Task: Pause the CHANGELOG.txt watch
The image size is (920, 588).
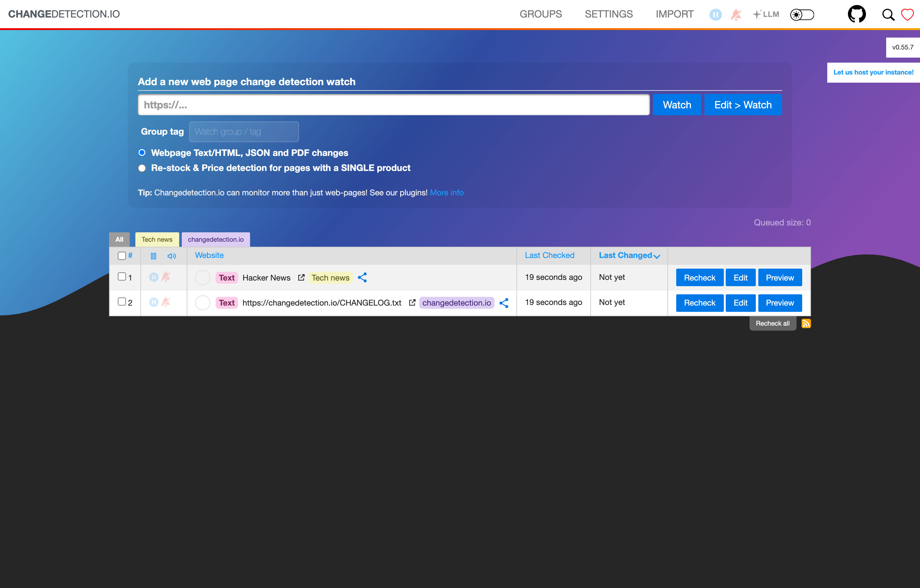Action: (154, 302)
